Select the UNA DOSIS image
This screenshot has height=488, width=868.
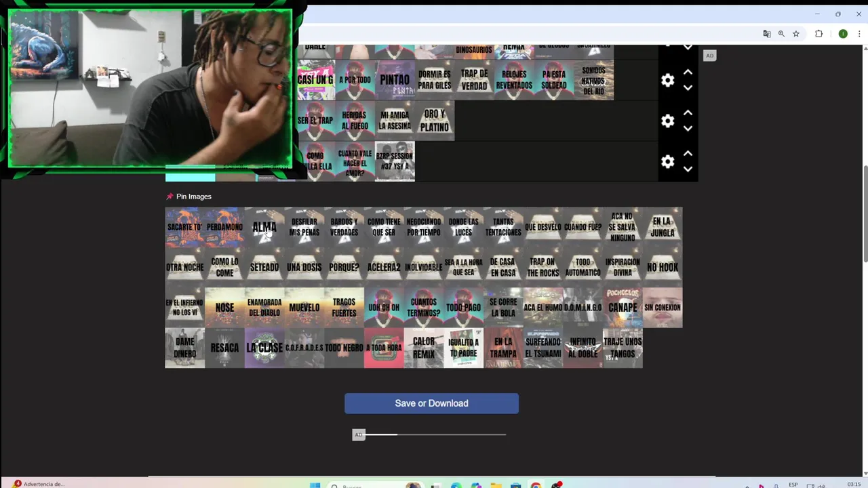304,267
